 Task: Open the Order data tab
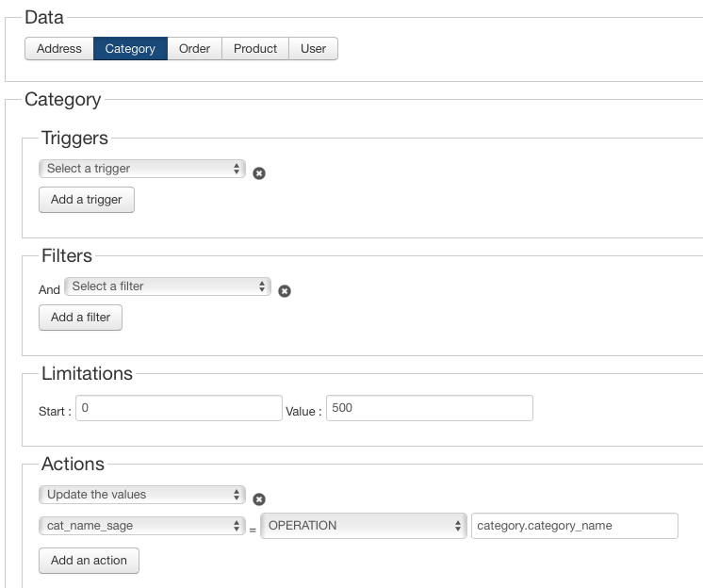(194, 49)
